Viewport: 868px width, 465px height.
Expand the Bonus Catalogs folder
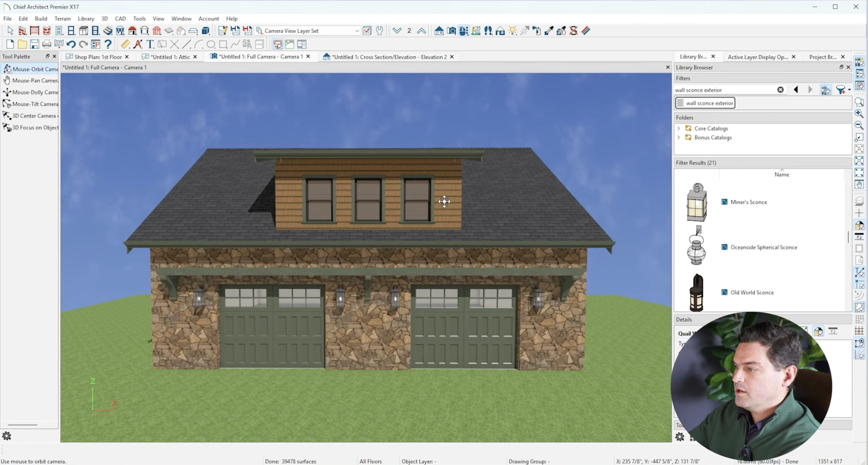(678, 137)
